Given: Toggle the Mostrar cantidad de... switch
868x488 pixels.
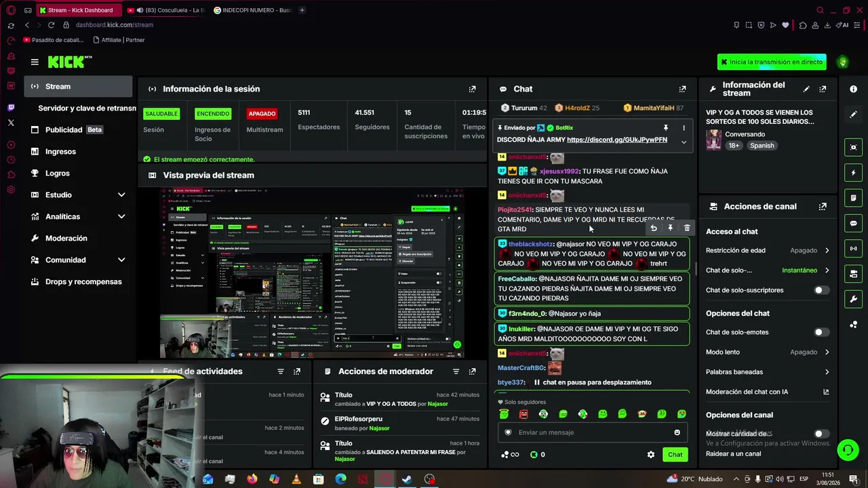Looking at the screenshot, I should coord(821,434).
